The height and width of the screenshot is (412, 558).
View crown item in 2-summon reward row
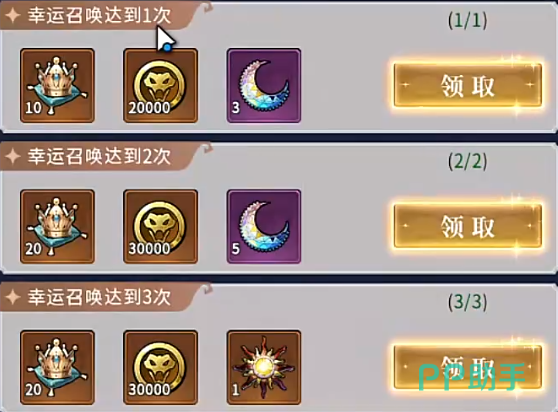57,227
